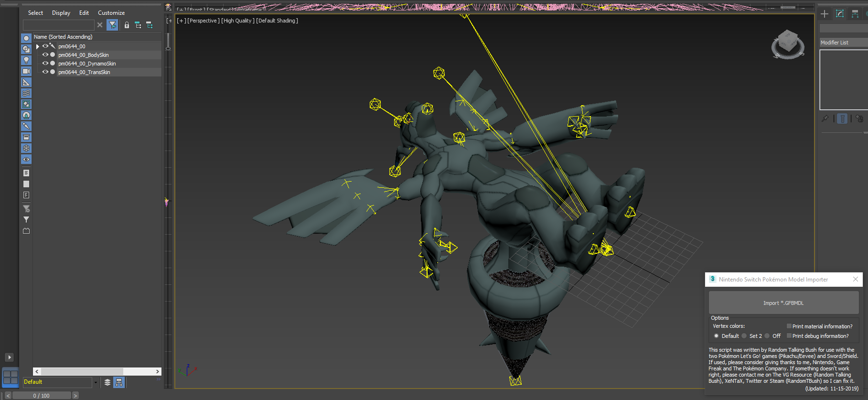Image resolution: width=868 pixels, height=400 pixels.
Task: Click the 0 / 100 time slider
Action: (42, 396)
